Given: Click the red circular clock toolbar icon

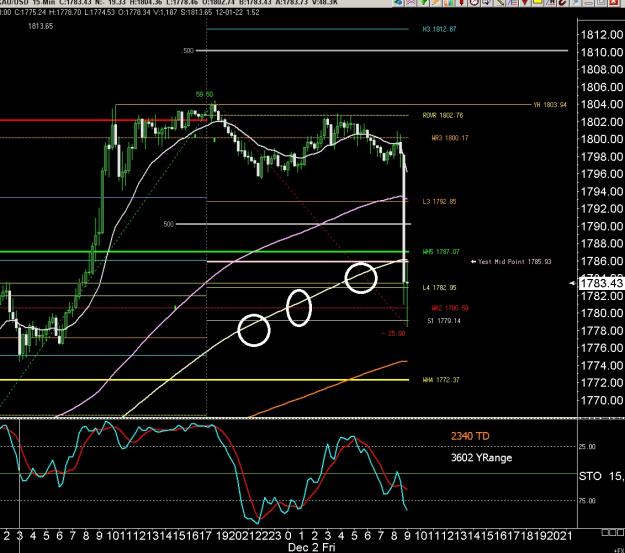Looking at the screenshot, I should pyautogui.click(x=474, y=2).
